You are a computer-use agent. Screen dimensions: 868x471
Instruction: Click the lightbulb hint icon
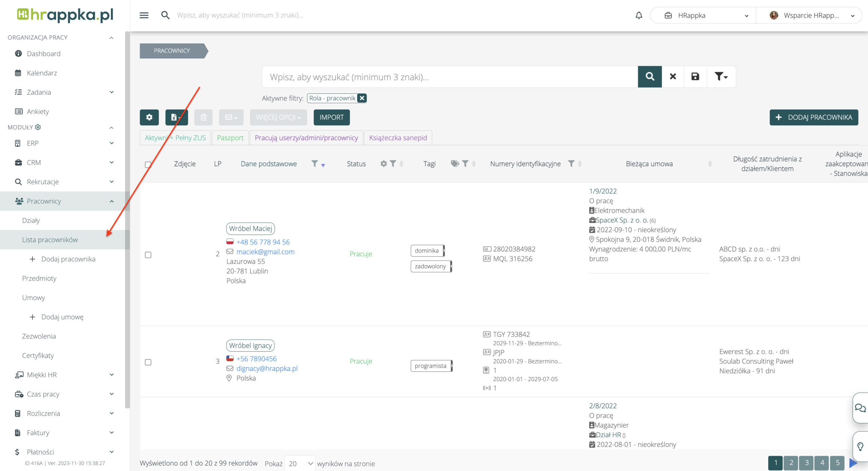[860, 446]
